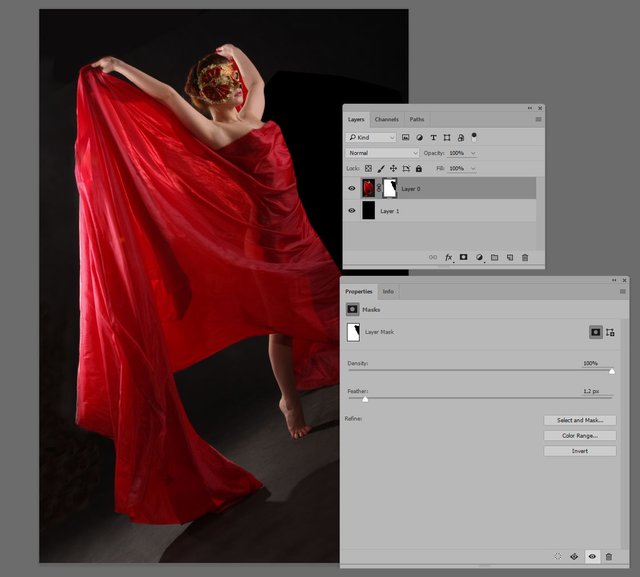Filter layers by smart object icon
Screen dimensions: 640x577
point(461,138)
